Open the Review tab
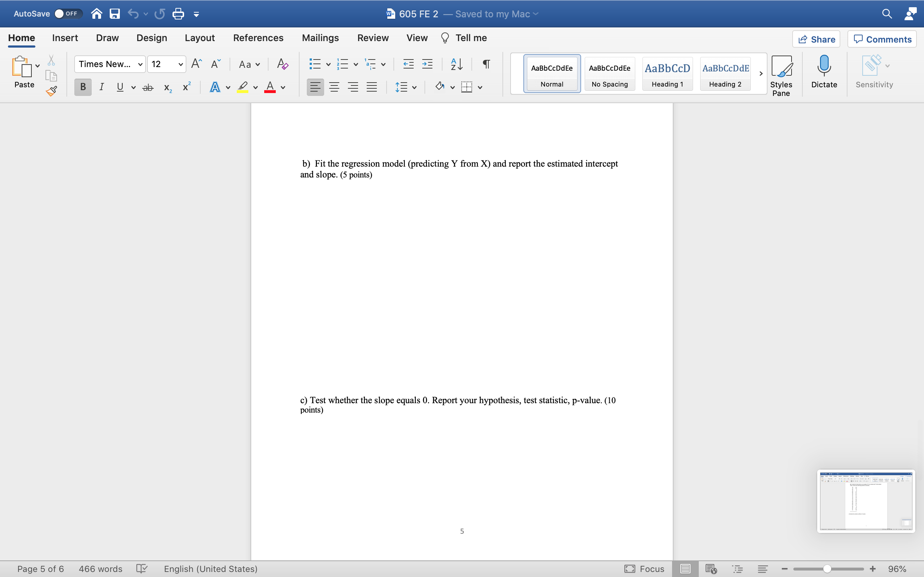This screenshot has height=577, width=924. (372, 38)
